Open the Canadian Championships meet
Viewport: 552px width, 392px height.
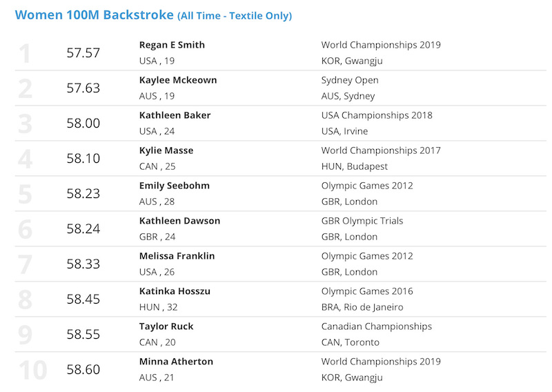(376, 327)
